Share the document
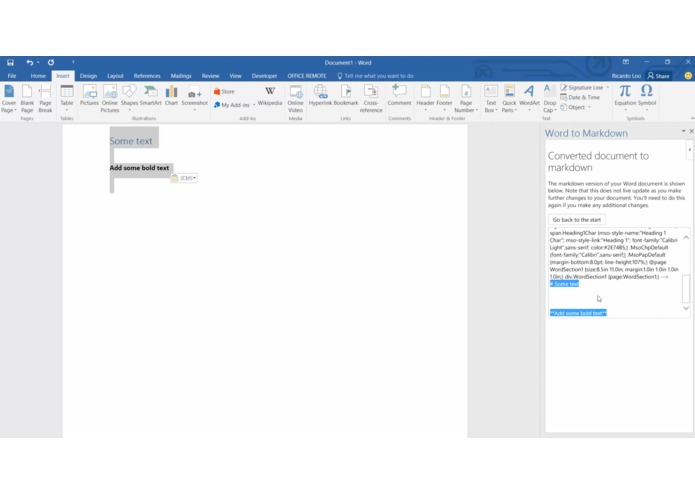The width and height of the screenshot is (695, 494). click(659, 76)
